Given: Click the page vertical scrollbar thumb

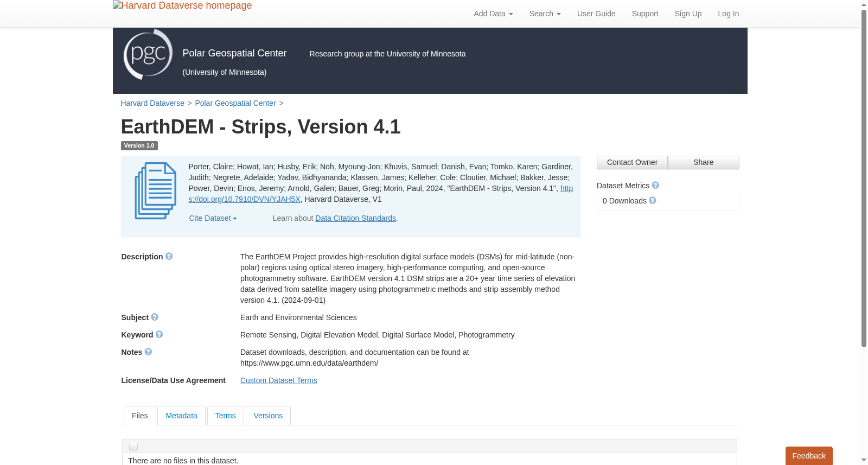Looking at the screenshot, I should click(864, 179).
